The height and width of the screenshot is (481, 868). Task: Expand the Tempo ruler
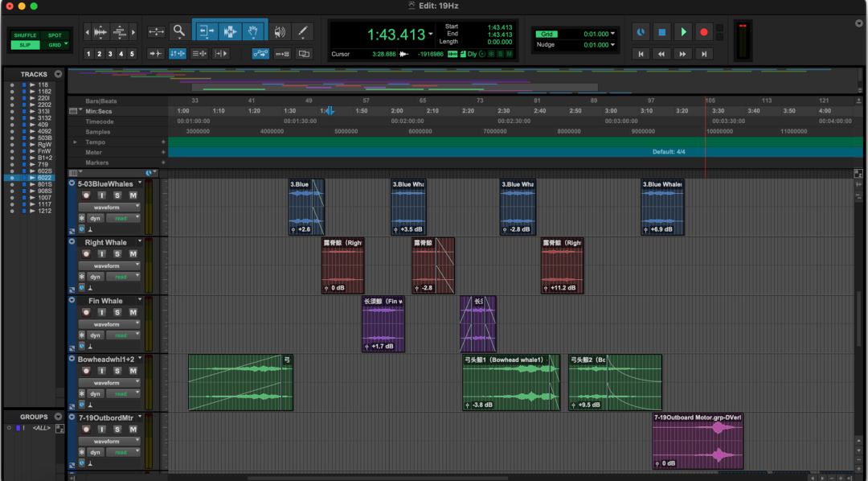[x=75, y=142]
